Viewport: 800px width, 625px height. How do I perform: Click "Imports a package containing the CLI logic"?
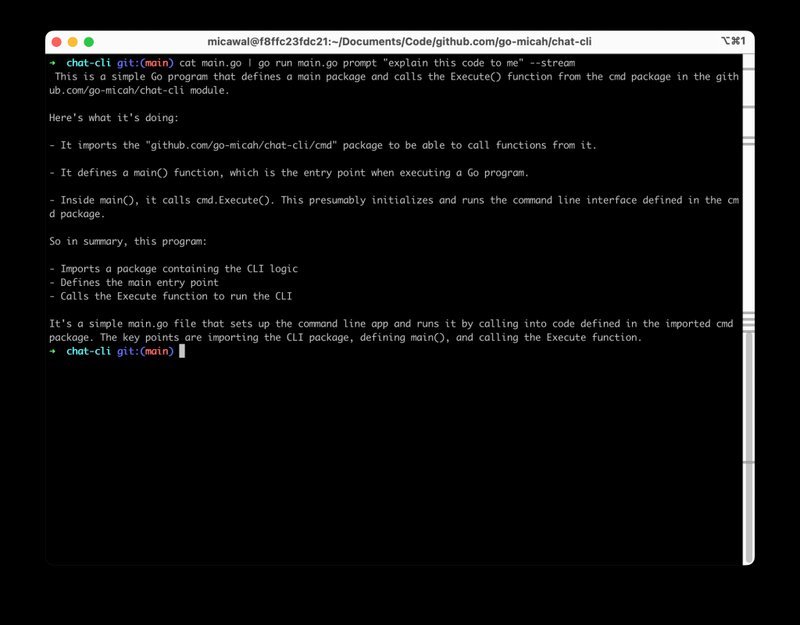[x=179, y=269]
